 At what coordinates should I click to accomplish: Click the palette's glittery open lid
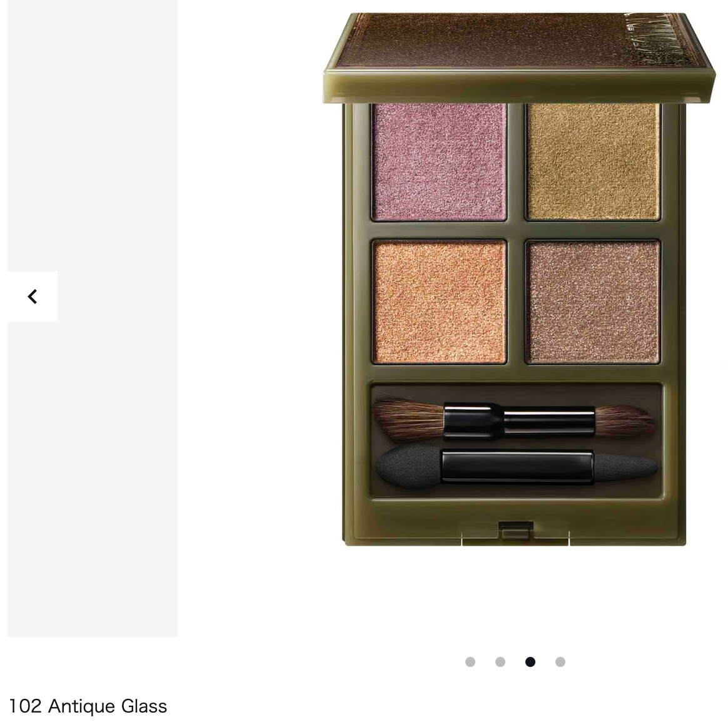pos(518,57)
